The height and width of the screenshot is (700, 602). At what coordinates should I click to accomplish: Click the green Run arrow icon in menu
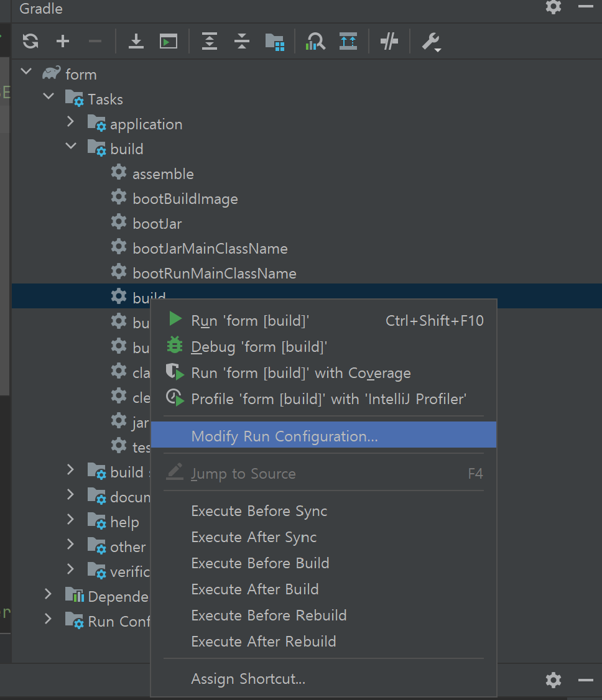point(175,319)
